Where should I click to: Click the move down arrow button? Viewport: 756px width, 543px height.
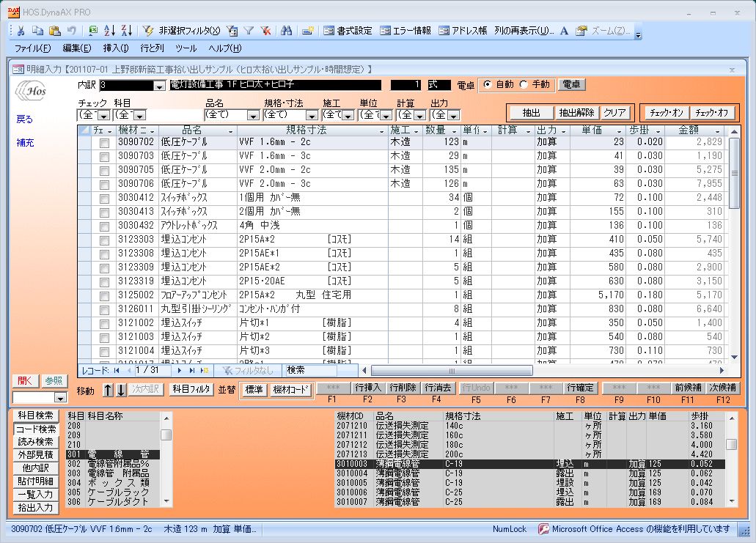tap(121, 390)
